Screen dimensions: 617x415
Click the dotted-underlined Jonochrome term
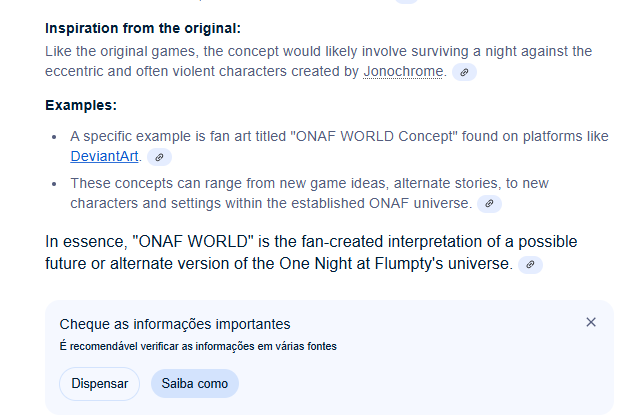tap(403, 72)
